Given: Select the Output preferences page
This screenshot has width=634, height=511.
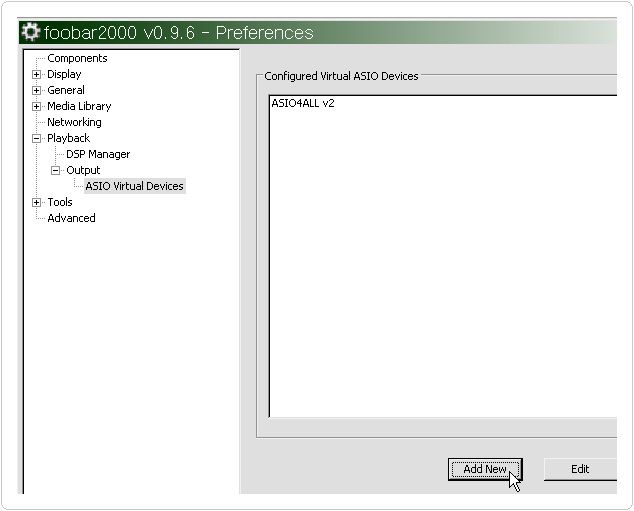Looking at the screenshot, I should click(x=83, y=170).
